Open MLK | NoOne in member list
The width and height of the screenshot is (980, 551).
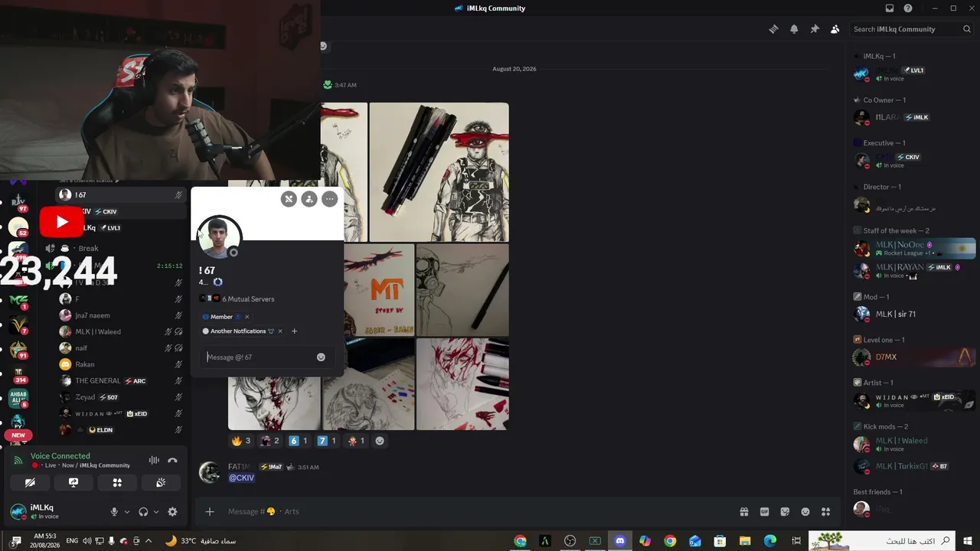914,249
